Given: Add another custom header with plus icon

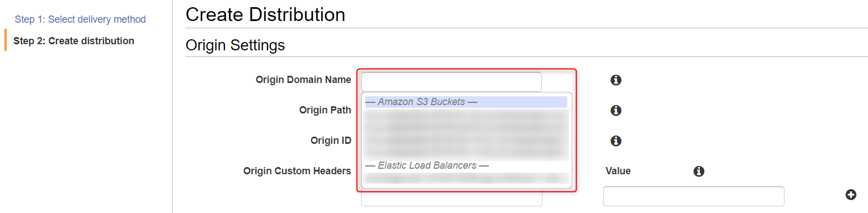Looking at the screenshot, I should [x=851, y=195].
